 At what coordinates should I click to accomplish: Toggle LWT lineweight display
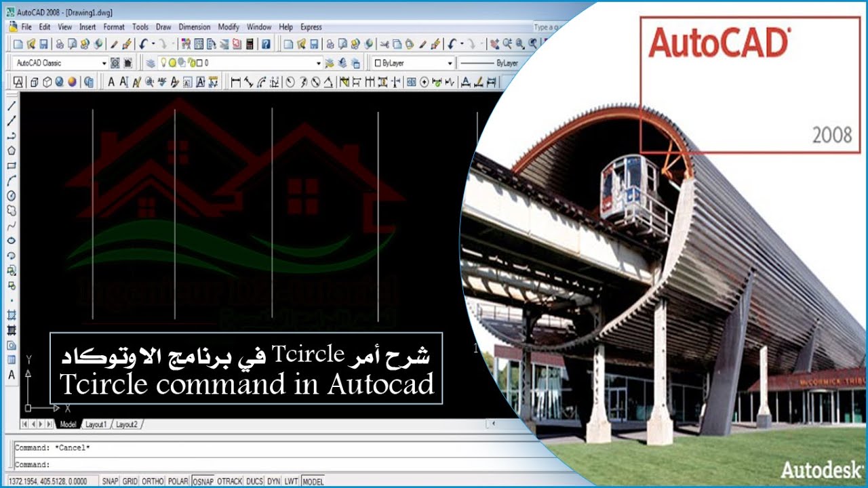(291, 481)
